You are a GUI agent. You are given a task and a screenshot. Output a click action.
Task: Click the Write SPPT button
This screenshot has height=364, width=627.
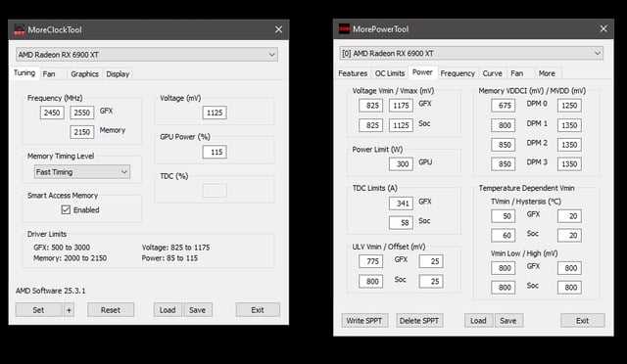click(364, 320)
